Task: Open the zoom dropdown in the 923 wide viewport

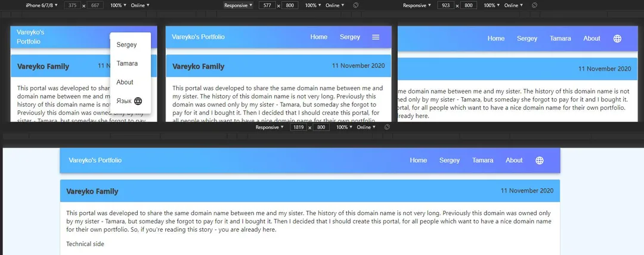Action: [491, 5]
